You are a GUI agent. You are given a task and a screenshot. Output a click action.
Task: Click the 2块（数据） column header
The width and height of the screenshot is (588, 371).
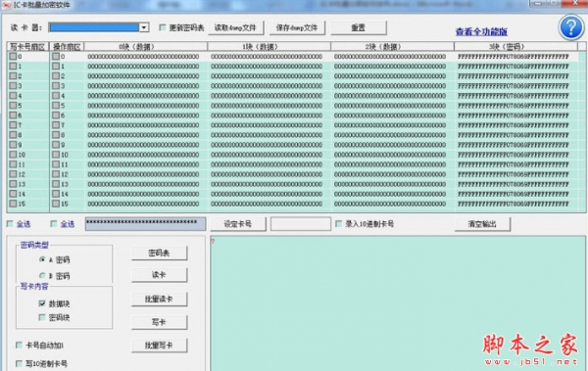(392, 47)
